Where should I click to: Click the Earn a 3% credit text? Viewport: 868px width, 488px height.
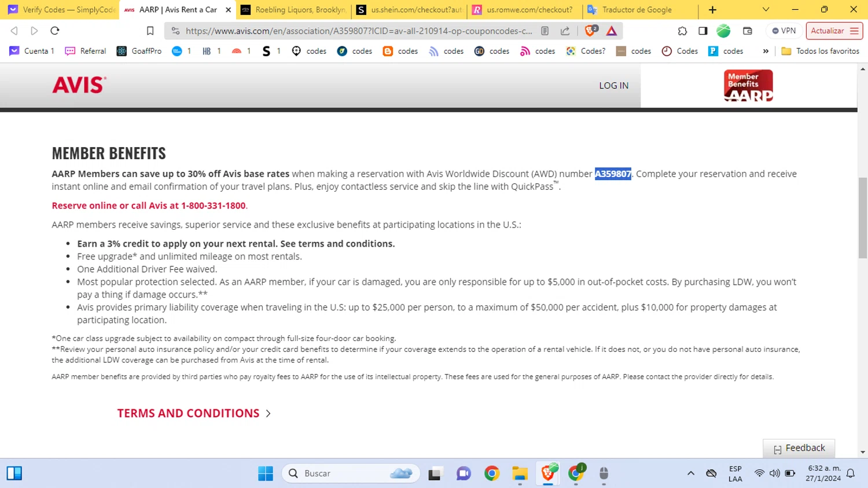coord(236,244)
